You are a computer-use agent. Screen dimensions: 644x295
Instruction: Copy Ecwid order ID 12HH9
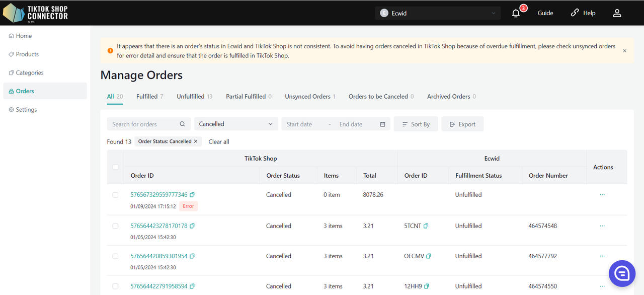[427, 286]
